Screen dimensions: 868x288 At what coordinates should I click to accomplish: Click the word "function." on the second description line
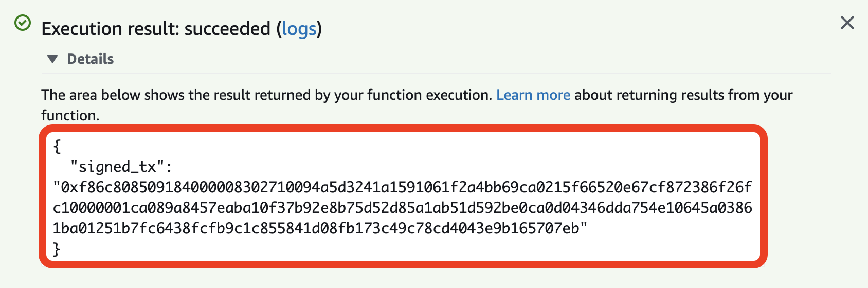click(x=70, y=115)
